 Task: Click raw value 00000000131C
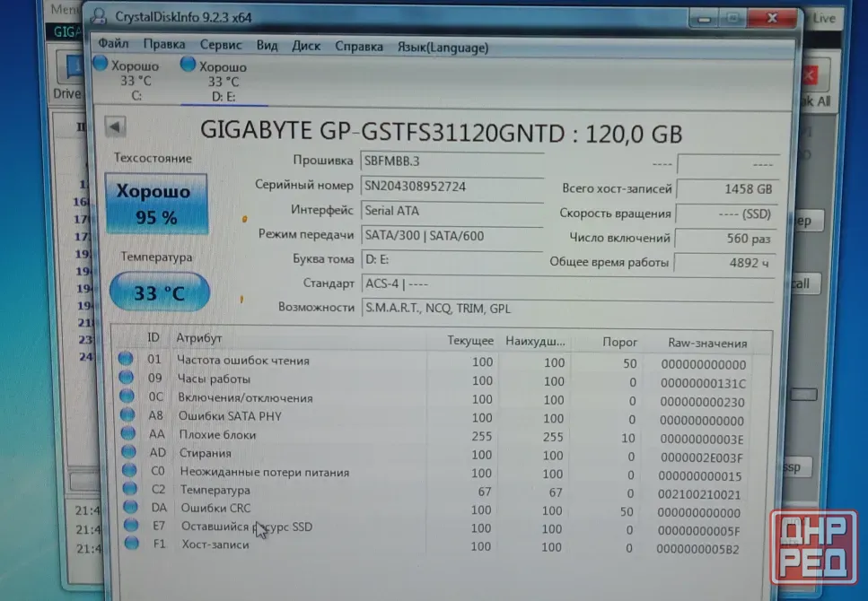click(x=703, y=384)
